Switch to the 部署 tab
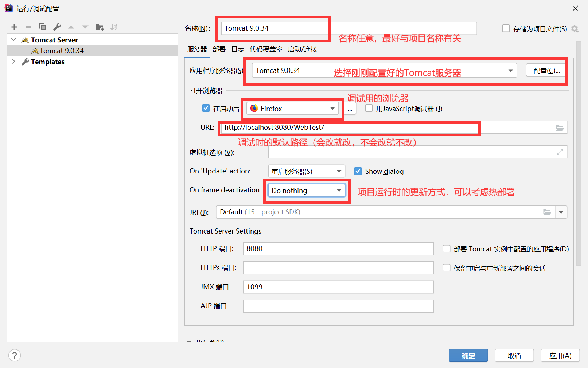Viewport: 588px width, 368px height. pos(219,49)
